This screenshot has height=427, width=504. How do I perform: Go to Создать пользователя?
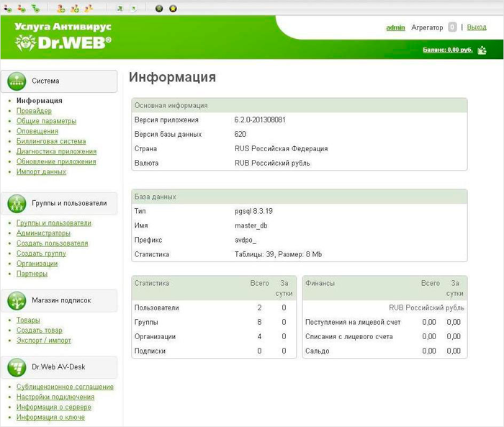pos(52,243)
